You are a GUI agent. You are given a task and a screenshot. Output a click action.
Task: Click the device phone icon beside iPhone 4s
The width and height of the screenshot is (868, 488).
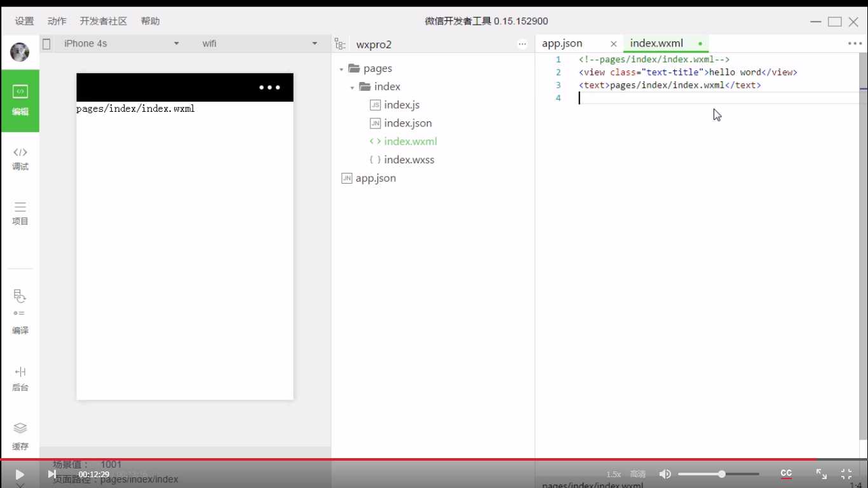46,44
